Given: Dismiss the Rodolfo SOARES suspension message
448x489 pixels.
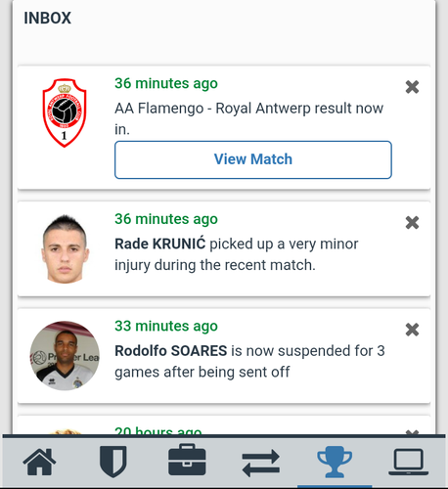Looking at the screenshot, I should [412, 330].
